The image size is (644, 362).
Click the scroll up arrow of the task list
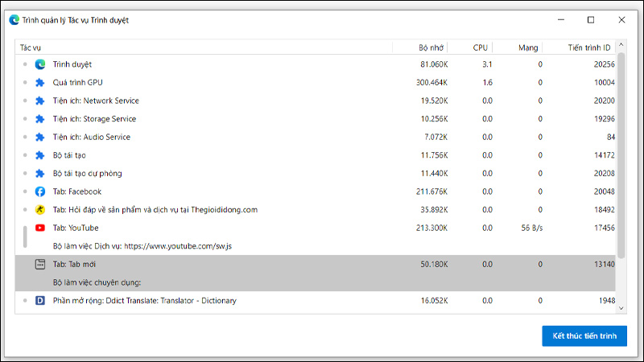(x=621, y=44)
